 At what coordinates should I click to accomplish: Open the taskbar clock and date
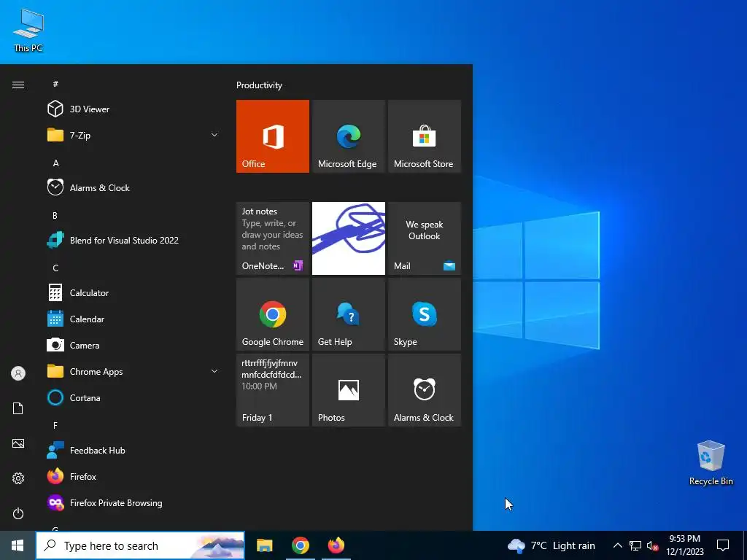point(684,545)
